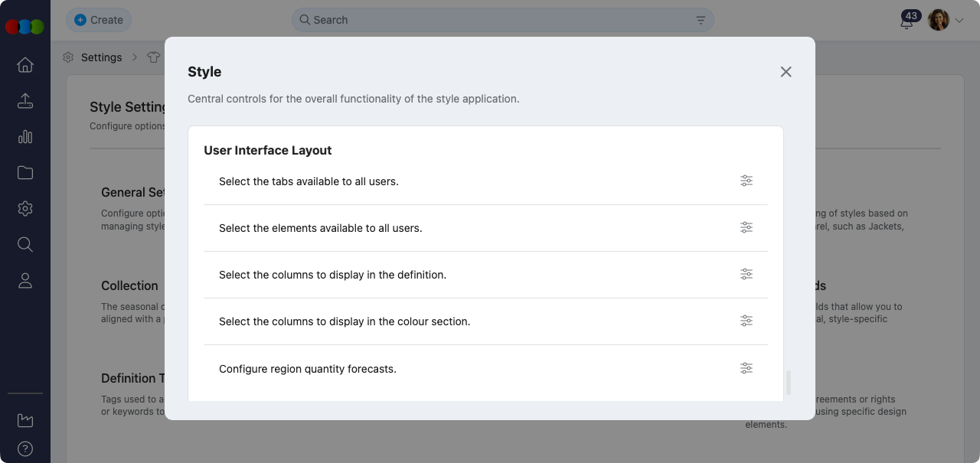Select the Home icon in the sidebar
The height and width of the screenshot is (463, 980).
[x=24, y=64]
